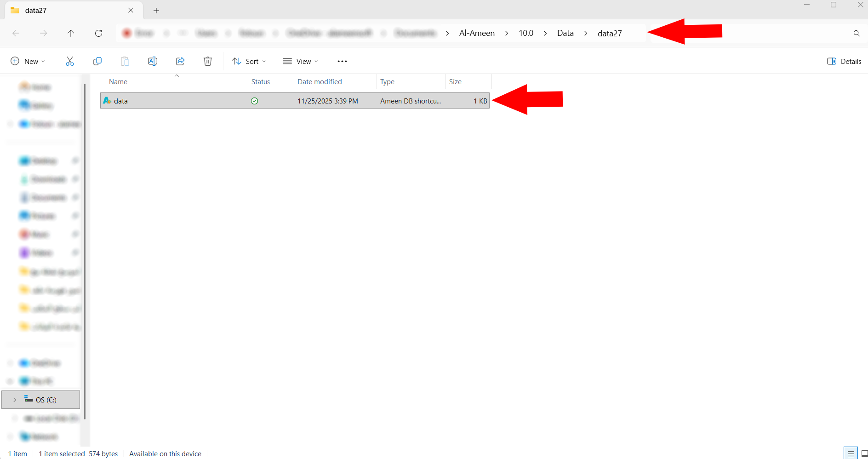Expand the OS (C:) drive tree
This screenshot has width=868, height=459.
(15, 400)
